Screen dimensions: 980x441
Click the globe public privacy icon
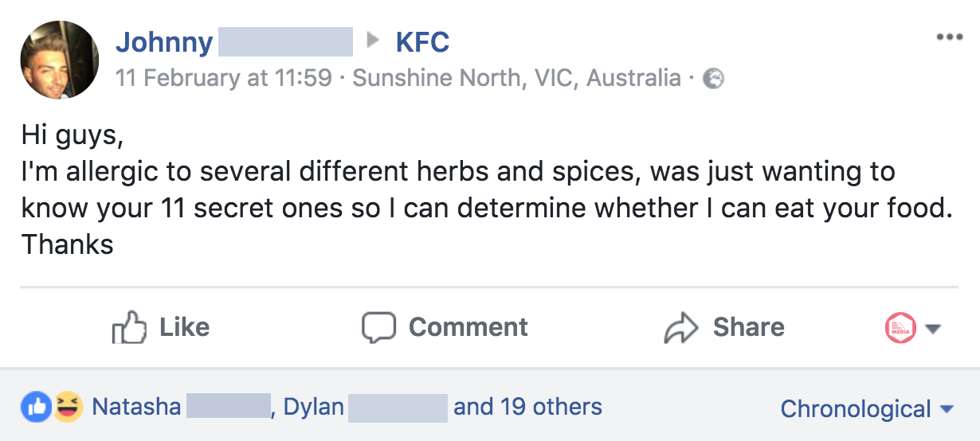click(x=713, y=79)
